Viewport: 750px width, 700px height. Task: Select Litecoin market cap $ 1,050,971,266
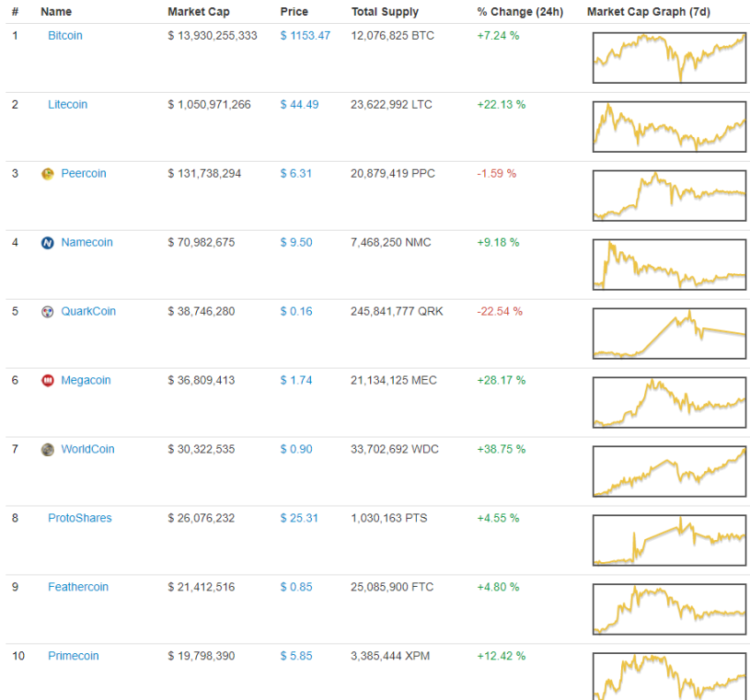click(209, 105)
